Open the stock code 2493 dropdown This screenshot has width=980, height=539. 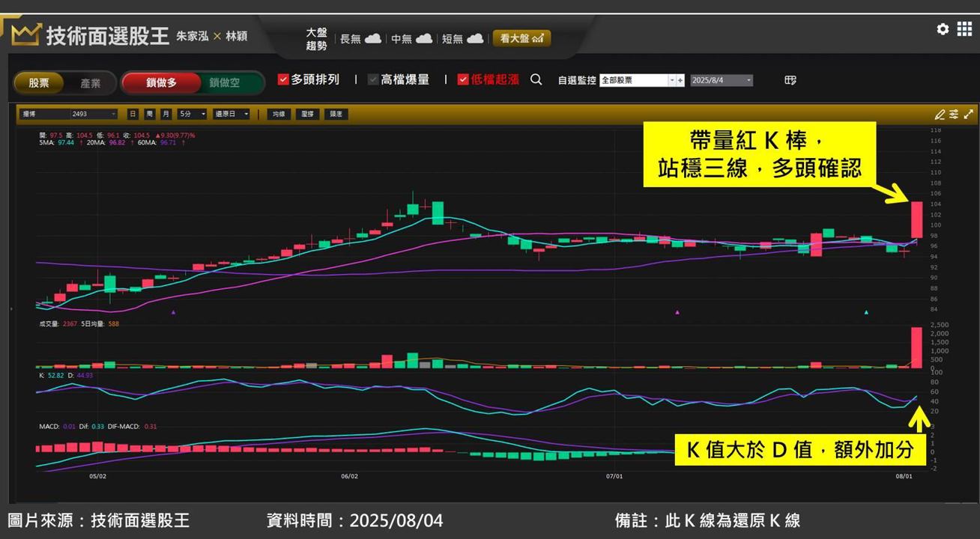[94, 114]
